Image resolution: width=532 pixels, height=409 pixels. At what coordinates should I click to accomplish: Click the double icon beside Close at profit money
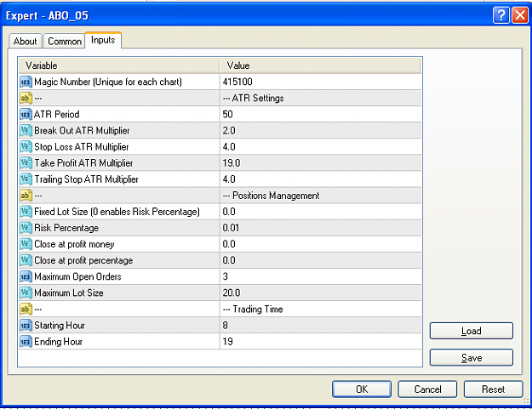point(26,244)
